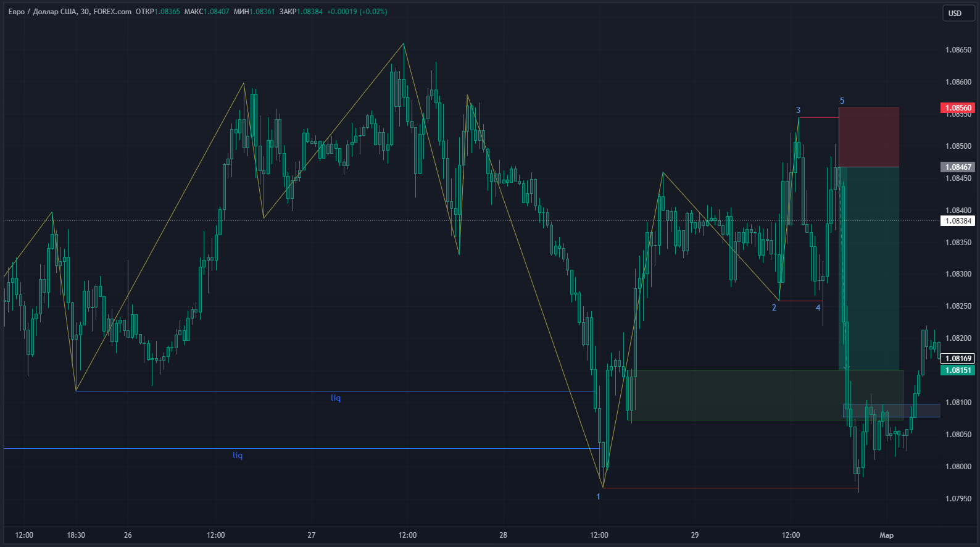The width and height of the screenshot is (980, 547).
Task: Click the 27 date label on time axis
Action: pyautogui.click(x=312, y=535)
